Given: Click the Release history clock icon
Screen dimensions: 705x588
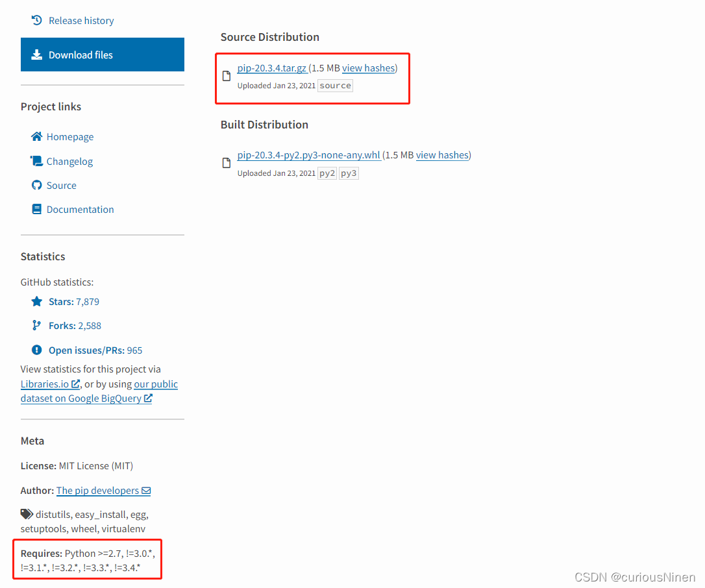Looking at the screenshot, I should 36,20.
